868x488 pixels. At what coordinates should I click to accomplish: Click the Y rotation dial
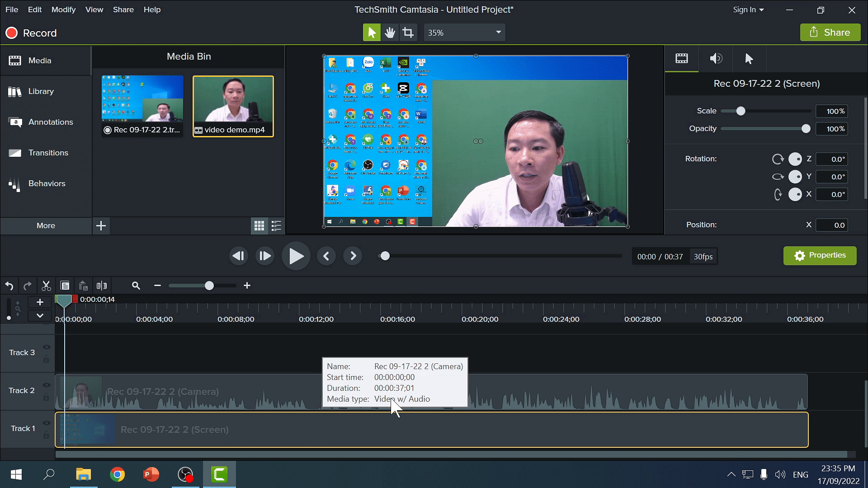tap(795, 177)
